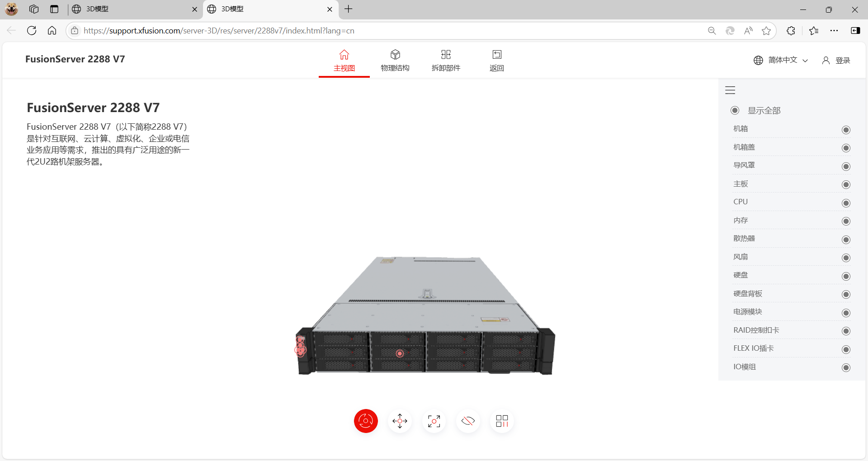Click the red hotspot on the server's center drive

(x=400, y=353)
